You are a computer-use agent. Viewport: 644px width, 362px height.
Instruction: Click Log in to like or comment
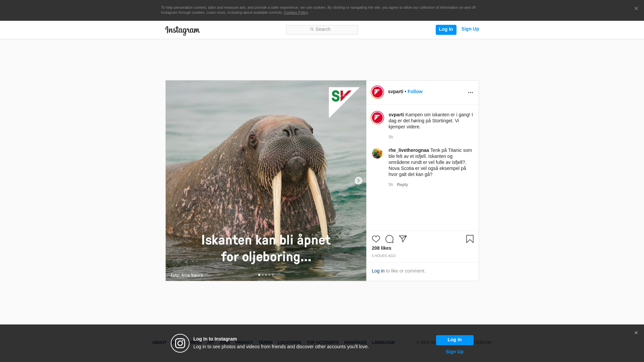pos(378,271)
